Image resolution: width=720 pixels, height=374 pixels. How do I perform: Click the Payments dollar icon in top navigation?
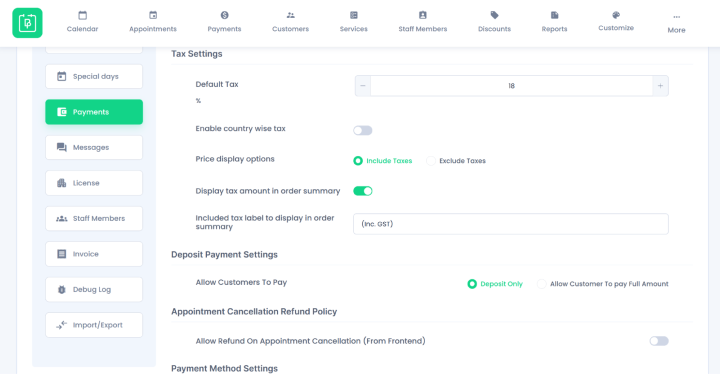(225, 15)
